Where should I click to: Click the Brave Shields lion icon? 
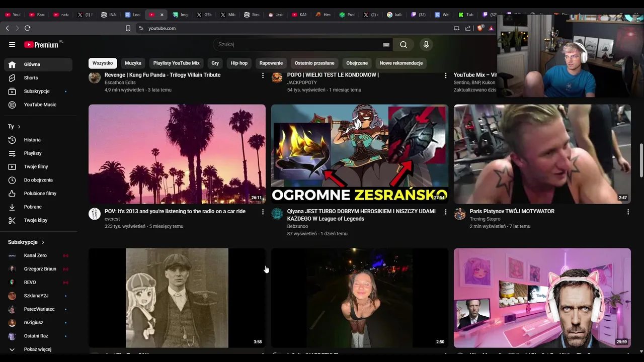[480, 28]
